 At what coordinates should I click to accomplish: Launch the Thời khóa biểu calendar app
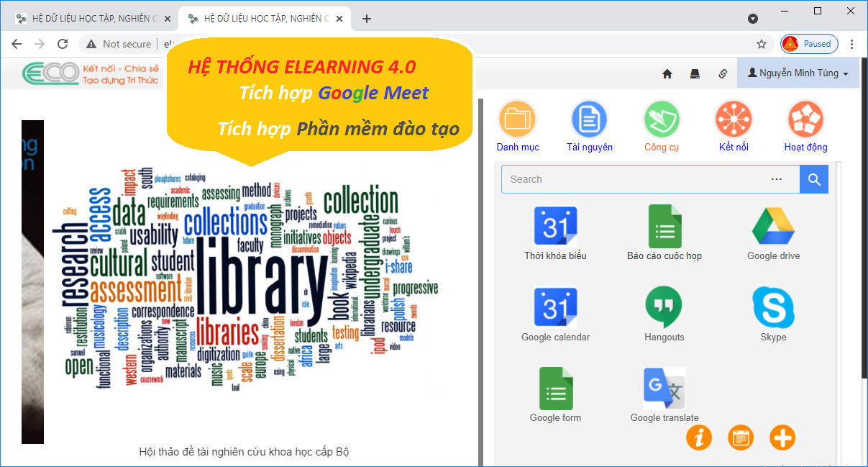point(555,225)
